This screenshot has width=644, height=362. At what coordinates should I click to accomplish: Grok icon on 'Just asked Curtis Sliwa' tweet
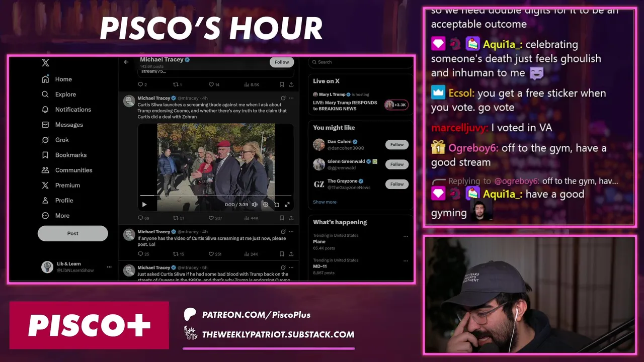(283, 267)
